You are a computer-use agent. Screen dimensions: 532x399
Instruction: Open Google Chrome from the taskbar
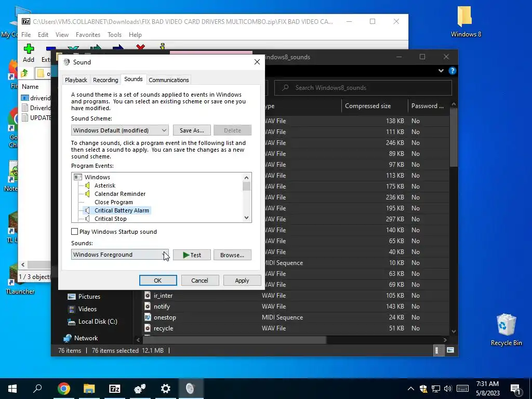(63, 389)
